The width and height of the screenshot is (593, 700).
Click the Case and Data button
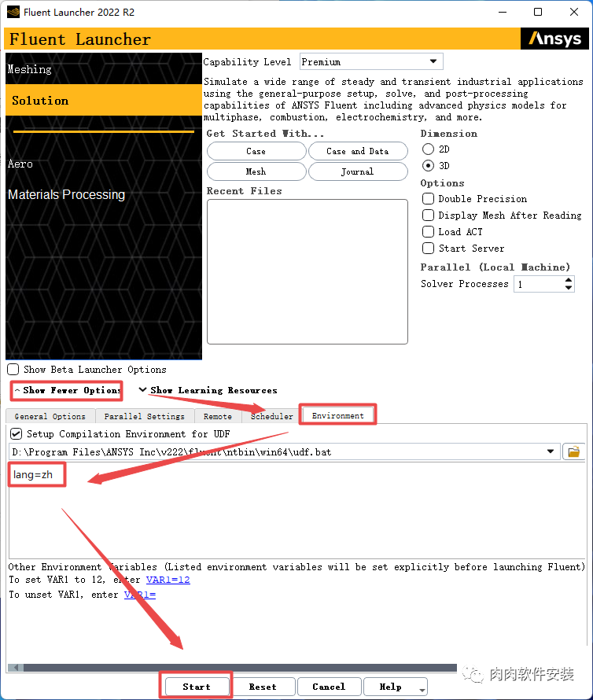click(358, 151)
